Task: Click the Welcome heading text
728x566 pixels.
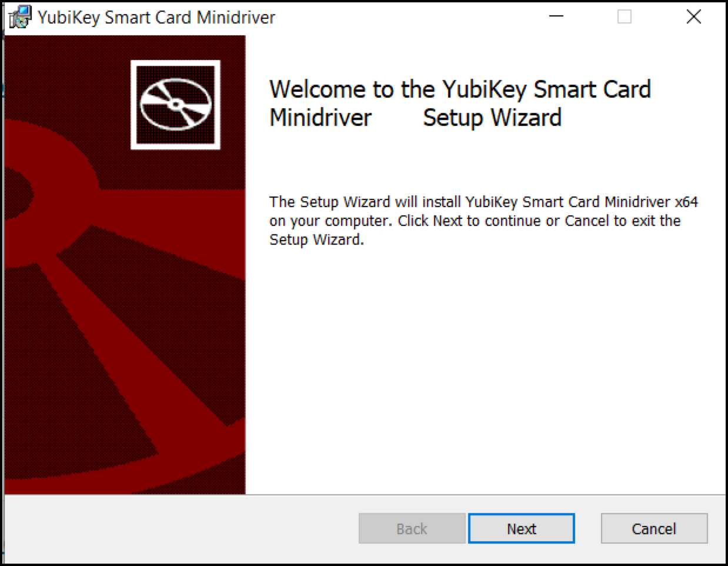Action: pyautogui.click(x=459, y=103)
